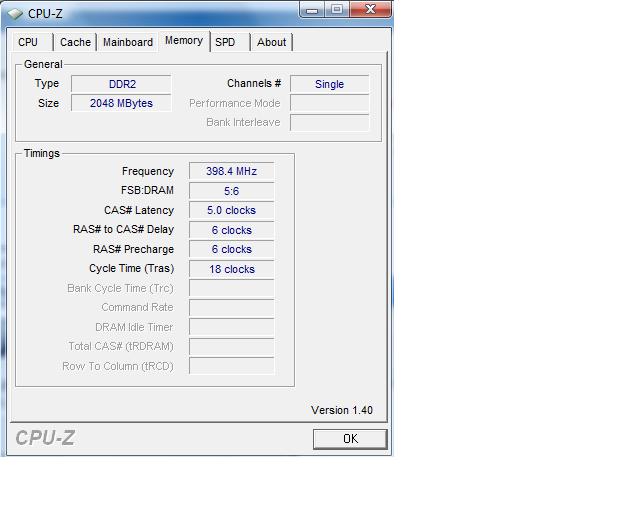Switch to the Mainboard tab
640x512 pixels.
pos(128,42)
